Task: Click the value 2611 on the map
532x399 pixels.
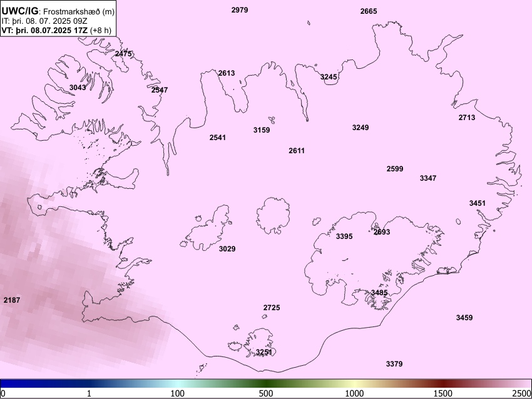Action: click(x=297, y=151)
